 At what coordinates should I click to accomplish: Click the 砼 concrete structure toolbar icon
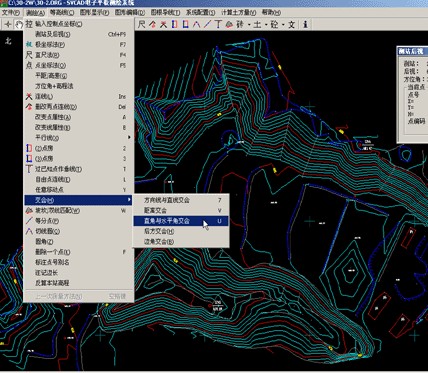(x=274, y=24)
